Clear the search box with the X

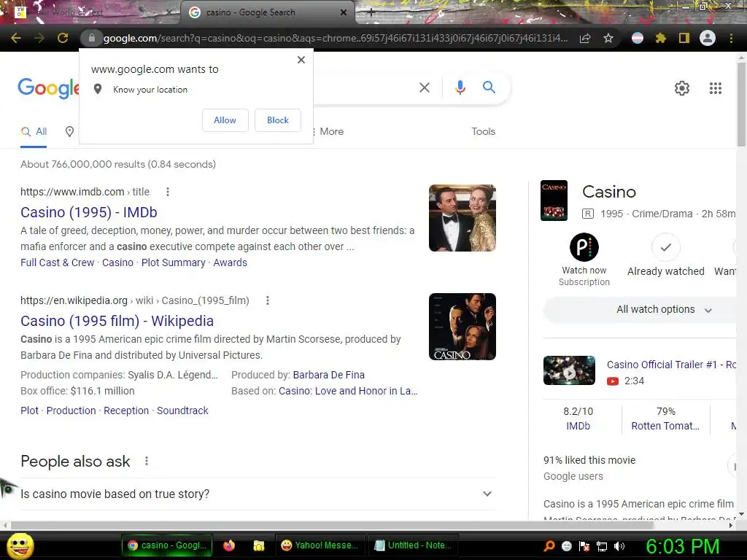coord(425,87)
